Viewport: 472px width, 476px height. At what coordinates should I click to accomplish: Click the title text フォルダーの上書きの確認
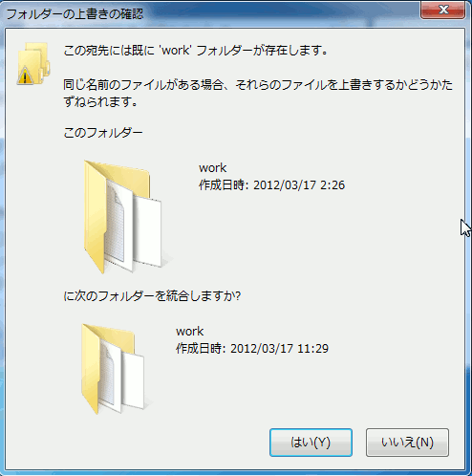75,14
